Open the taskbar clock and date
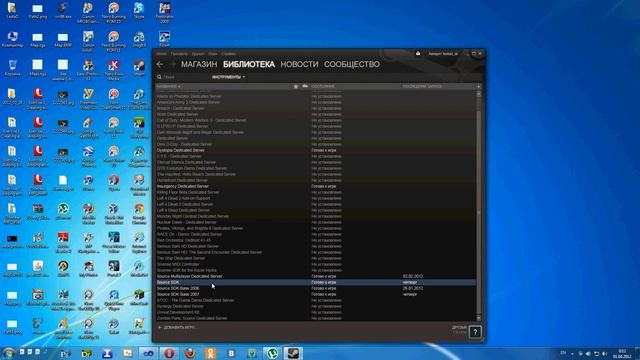Viewport: 640px width, 360px height. pos(622,353)
